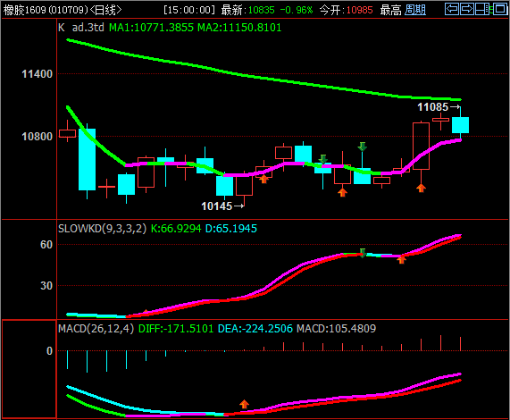This screenshot has height=420, width=510.
Task: Click the 日线 timeframe label in title
Action: point(105,10)
